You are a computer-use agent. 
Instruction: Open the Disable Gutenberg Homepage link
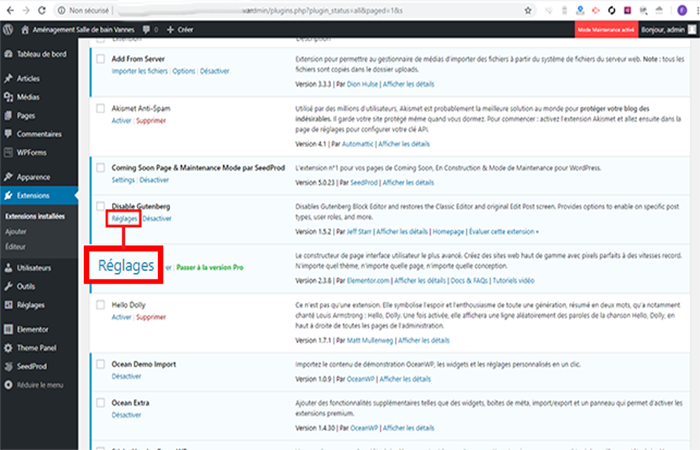[x=448, y=232]
